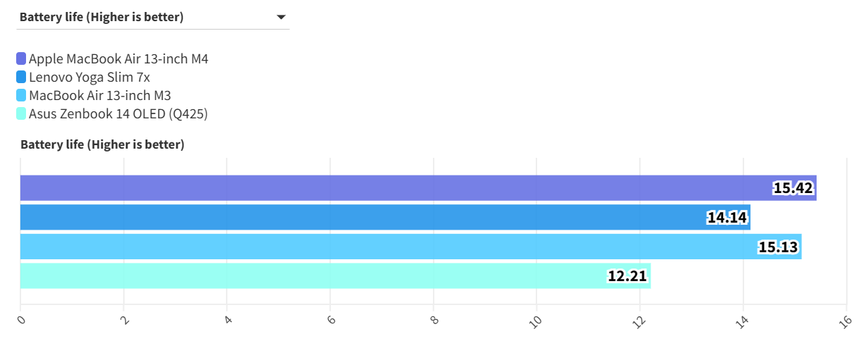Click the MacBook Air 13-inch M3 color swatch
The height and width of the screenshot is (341, 868).
pos(21,95)
